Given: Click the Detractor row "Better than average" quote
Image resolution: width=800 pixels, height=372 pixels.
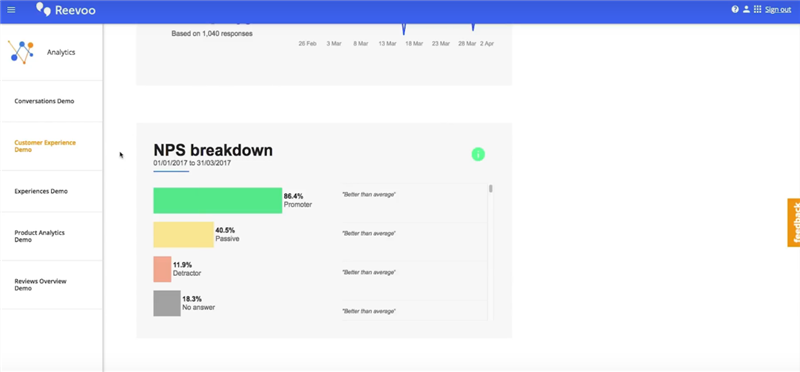Looking at the screenshot, I should pos(369,272).
